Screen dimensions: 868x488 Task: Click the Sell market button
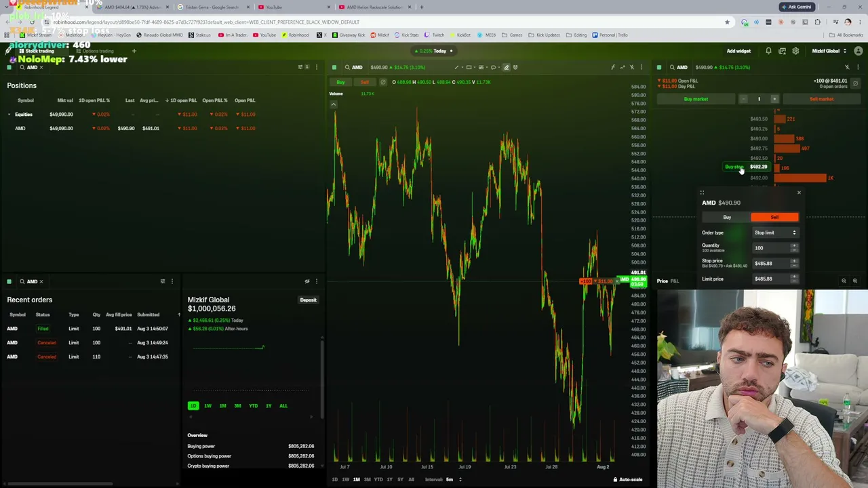pos(821,99)
